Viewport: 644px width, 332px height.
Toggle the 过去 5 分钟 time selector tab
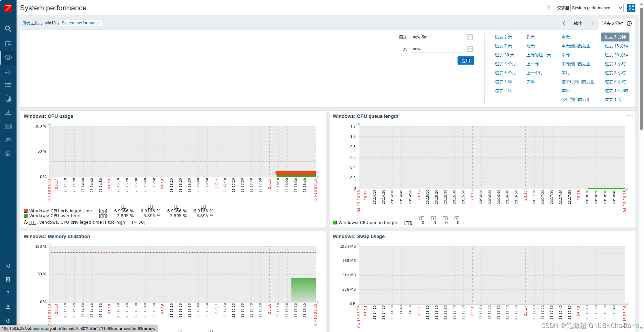(617, 23)
